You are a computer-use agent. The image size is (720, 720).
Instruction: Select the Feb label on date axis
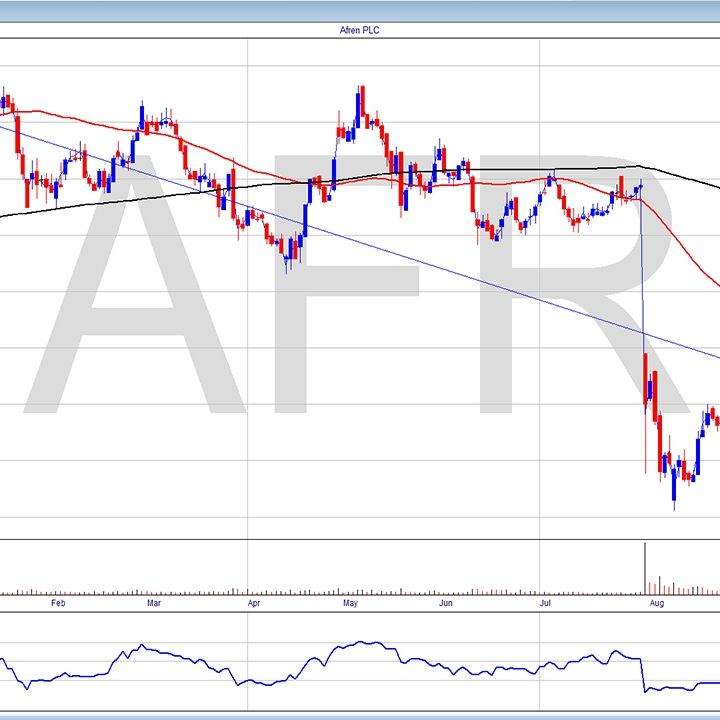coord(57,604)
